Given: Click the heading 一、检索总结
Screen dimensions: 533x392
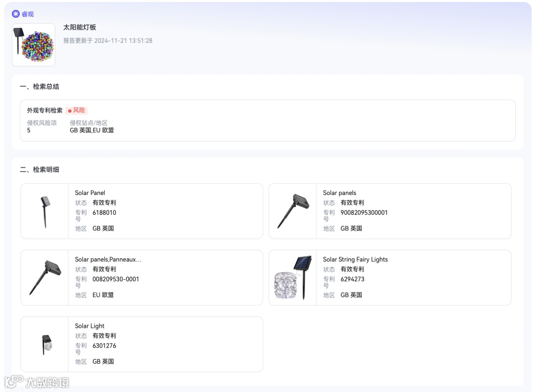Looking at the screenshot, I should pyautogui.click(x=39, y=86).
